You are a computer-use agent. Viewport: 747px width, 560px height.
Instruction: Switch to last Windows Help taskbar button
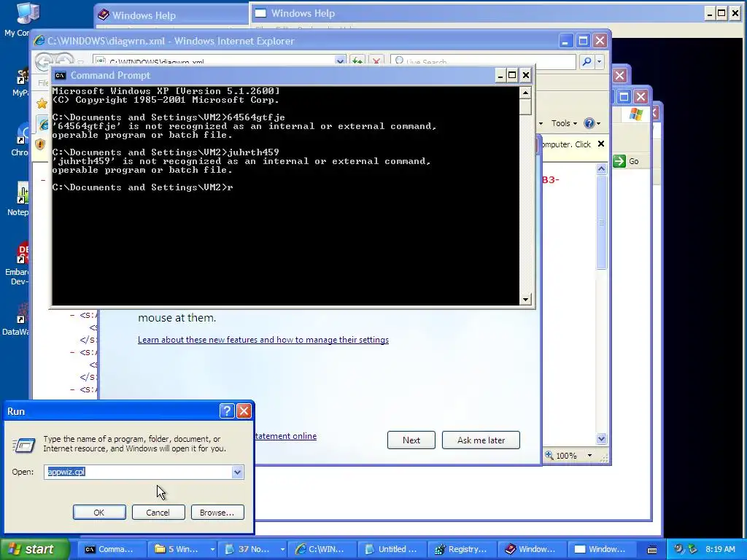coord(601,549)
